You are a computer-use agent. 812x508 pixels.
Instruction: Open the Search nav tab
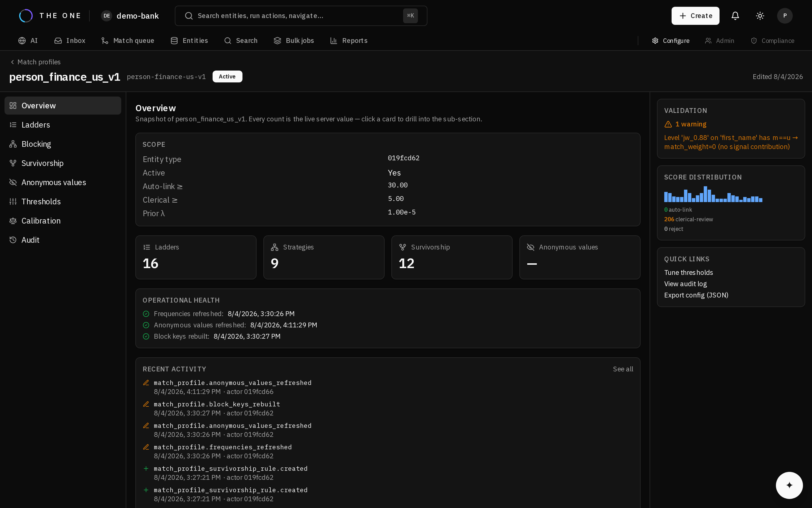(x=241, y=41)
